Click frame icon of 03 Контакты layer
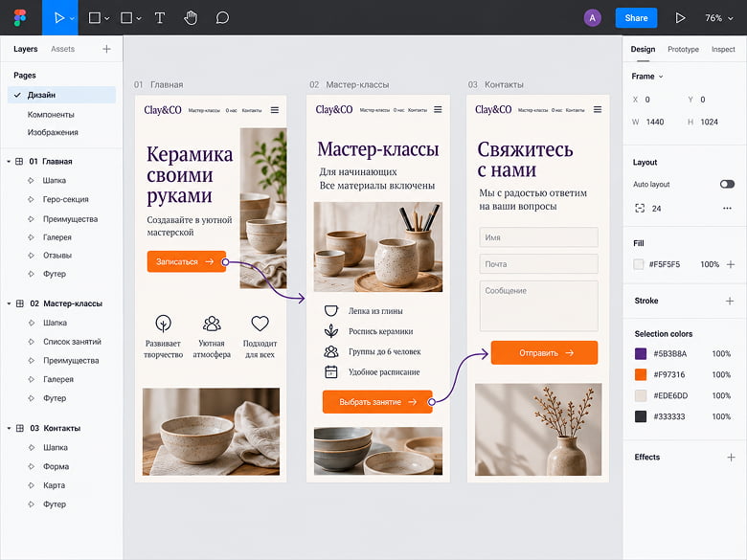 [x=19, y=428]
